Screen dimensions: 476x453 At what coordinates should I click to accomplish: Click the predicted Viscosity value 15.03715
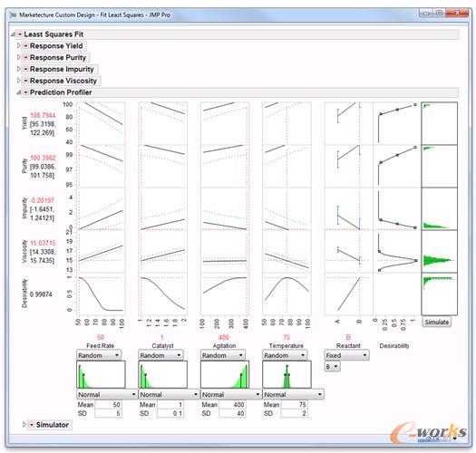click(x=43, y=243)
